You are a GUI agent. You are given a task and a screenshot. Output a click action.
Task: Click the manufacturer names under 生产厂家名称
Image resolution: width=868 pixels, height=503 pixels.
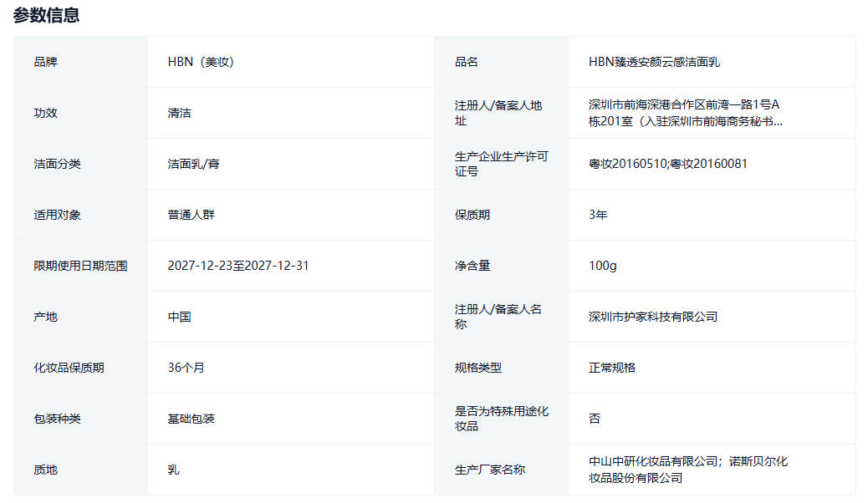point(688,470)
